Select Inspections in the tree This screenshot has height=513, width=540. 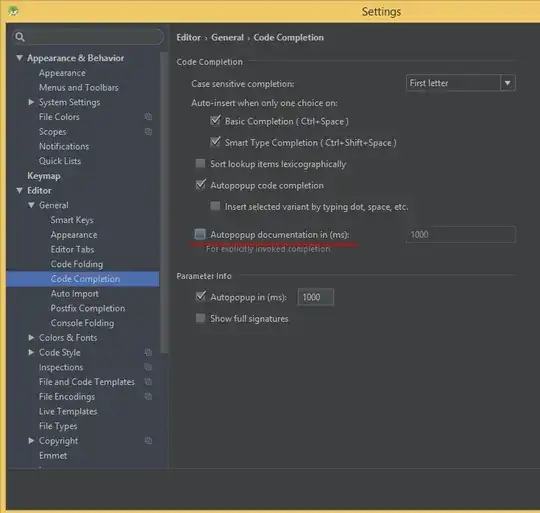pyautogui.click(x=61, y=367)
